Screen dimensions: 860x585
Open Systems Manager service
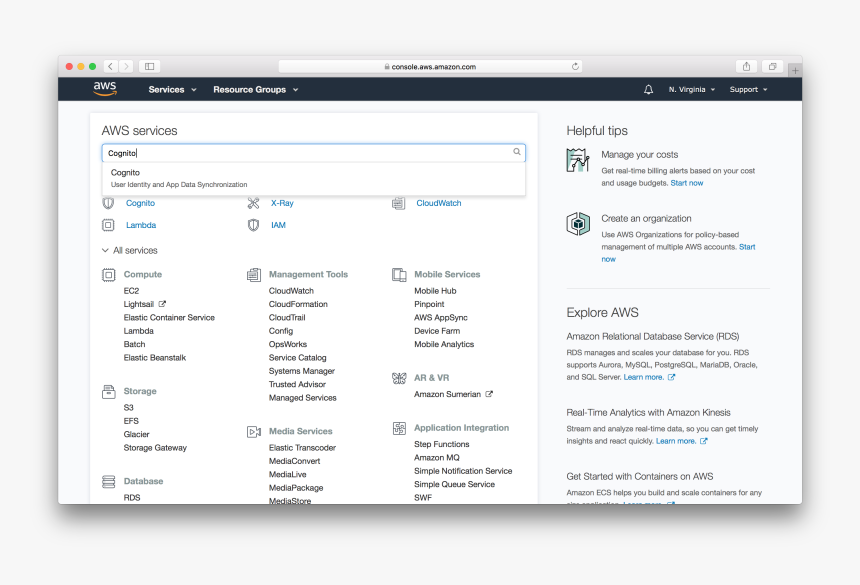(x=302, y=371)
